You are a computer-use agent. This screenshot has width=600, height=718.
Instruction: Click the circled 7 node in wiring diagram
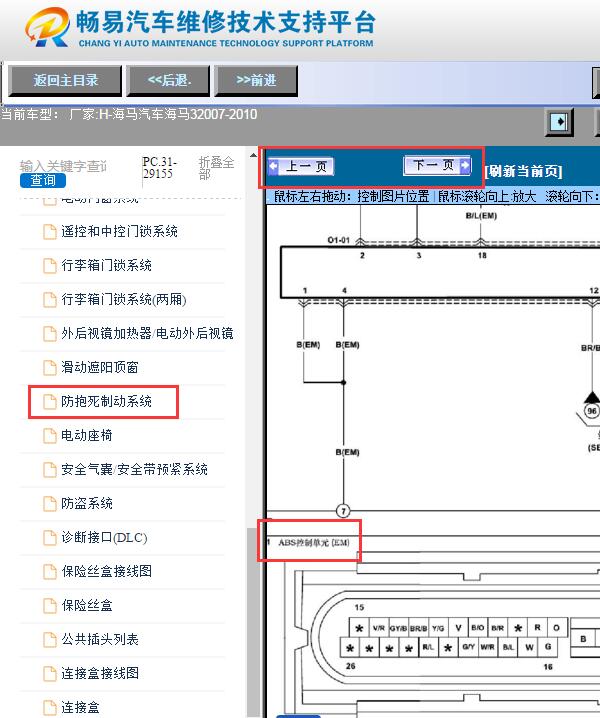[343, 511]
